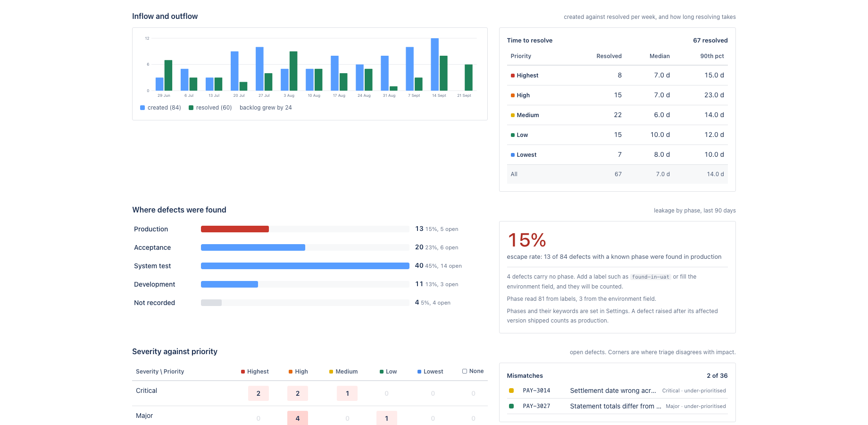Click the Median column header
This screenshot has height=425, width=868.
659,56
